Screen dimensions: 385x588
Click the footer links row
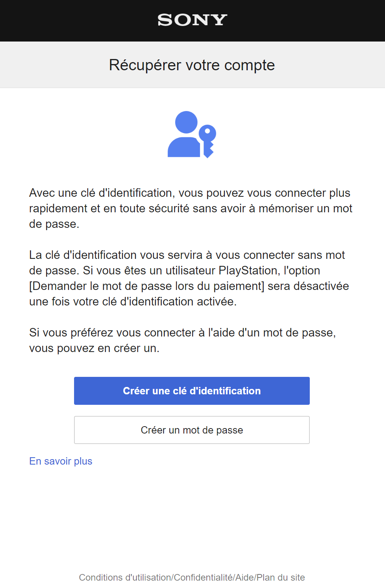(x=192, y=578)
